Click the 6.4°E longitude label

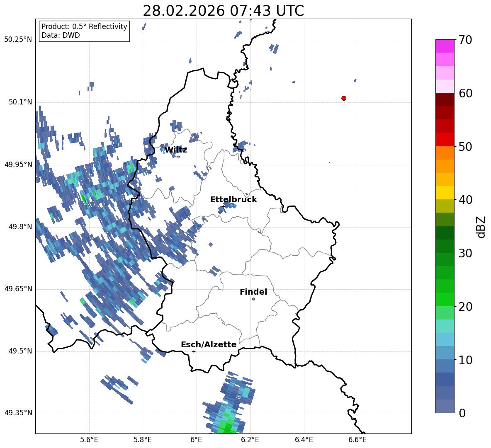pos(304,440)
